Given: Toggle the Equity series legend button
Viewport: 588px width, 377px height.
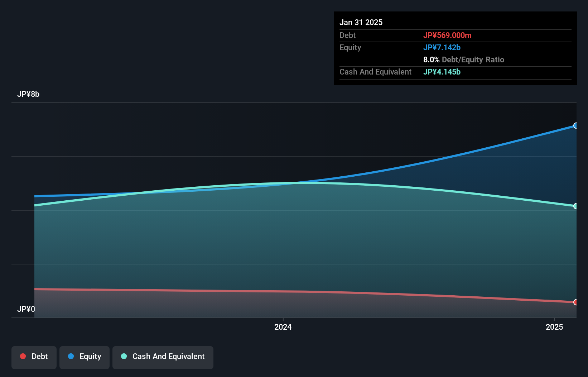Looking at the screenshot, I should click(x=85, y=357).
